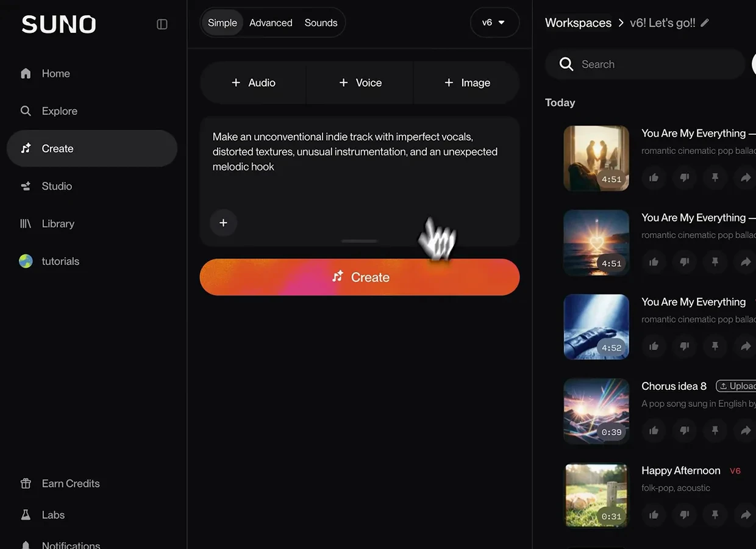Pin the 4:52 You Are My Everything song

click(x=715, y=346)
